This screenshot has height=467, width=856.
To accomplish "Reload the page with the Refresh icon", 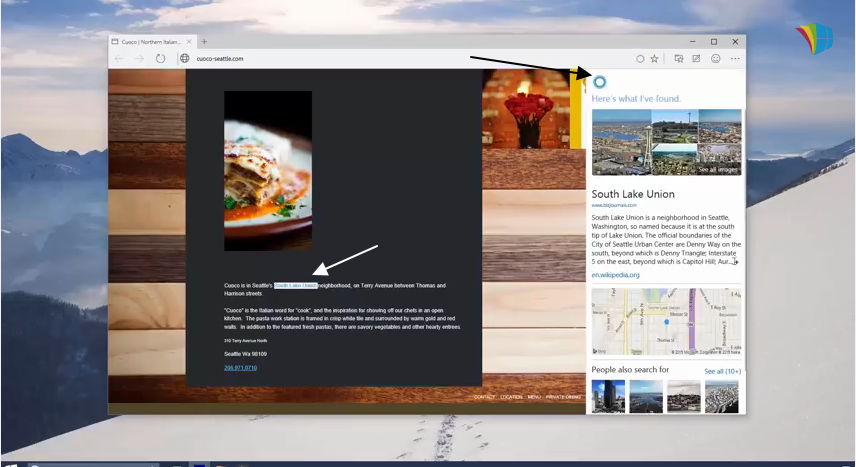I will (160, 58).
